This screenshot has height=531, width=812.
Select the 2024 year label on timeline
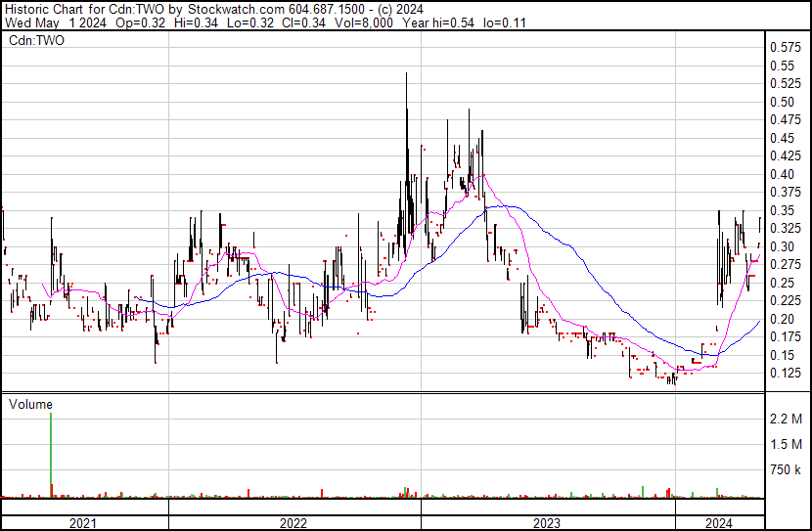pos(717,523)
